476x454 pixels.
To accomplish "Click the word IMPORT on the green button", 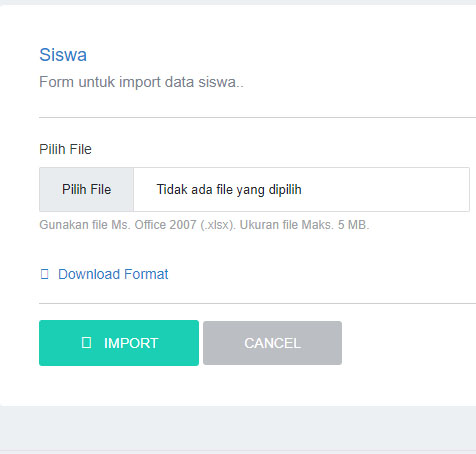I will (x=131, y=343).
